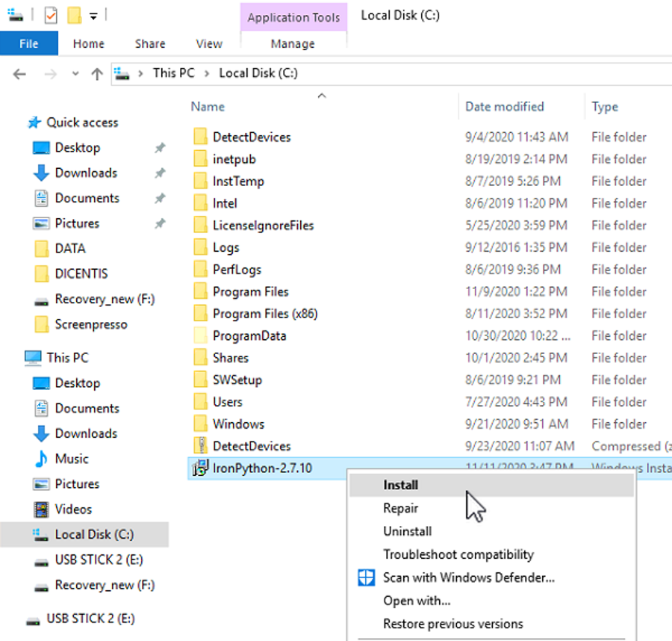The image size is (672, 641).
Task: Open the File ribbon tab
Action: pos(28,43)
